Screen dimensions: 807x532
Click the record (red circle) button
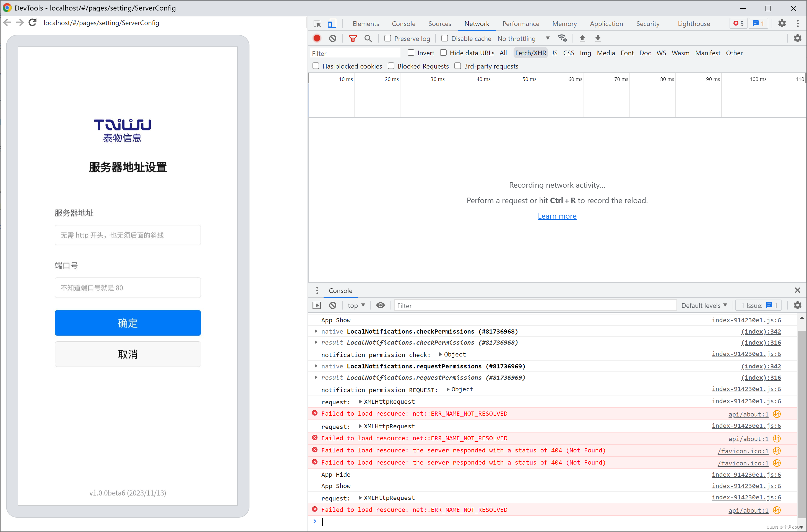pos(317,39)
